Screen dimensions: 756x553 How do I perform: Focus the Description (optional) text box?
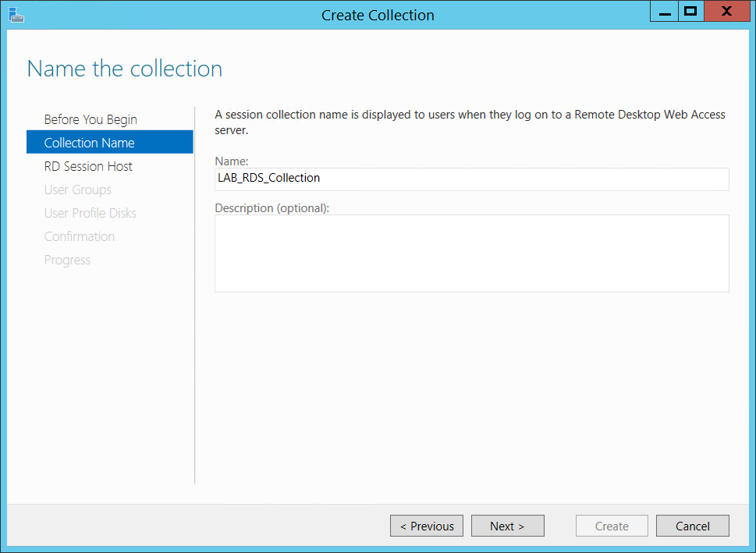(x=471, y=253)
